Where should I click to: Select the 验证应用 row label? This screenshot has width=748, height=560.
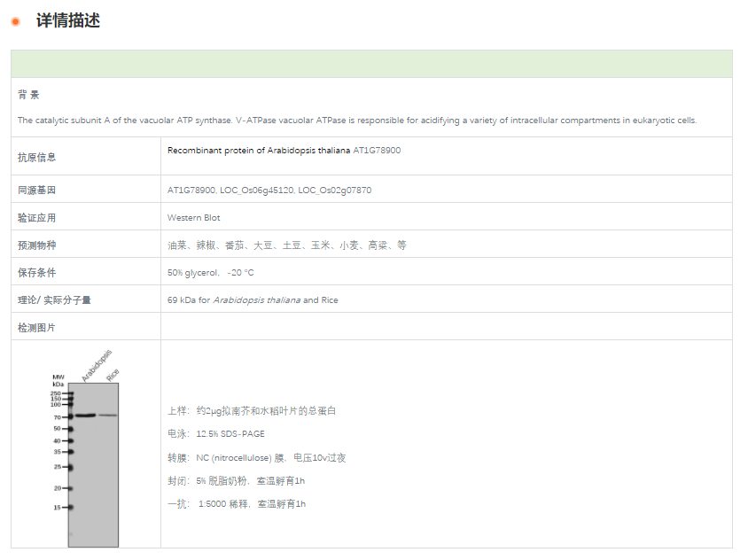pos(36,217)
